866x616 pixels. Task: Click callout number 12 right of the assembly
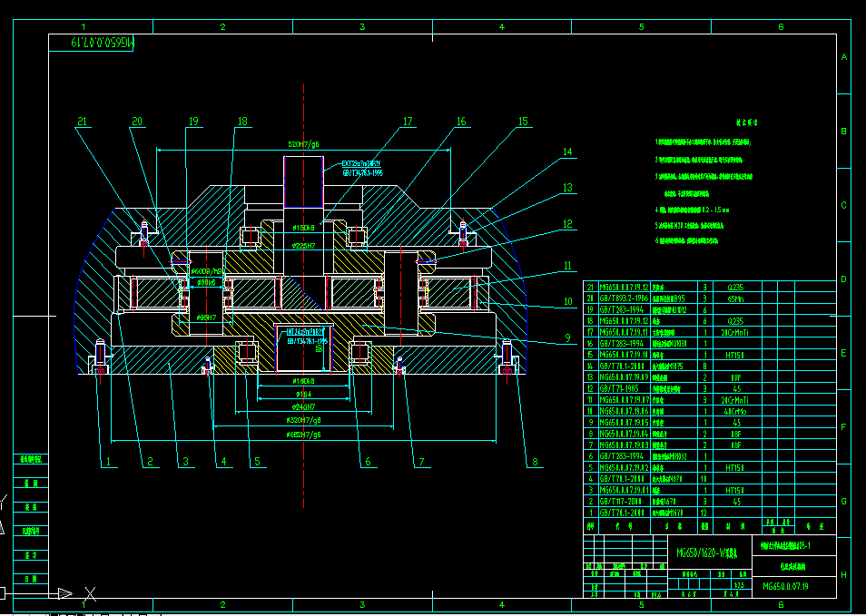click(x=567, y=223)
